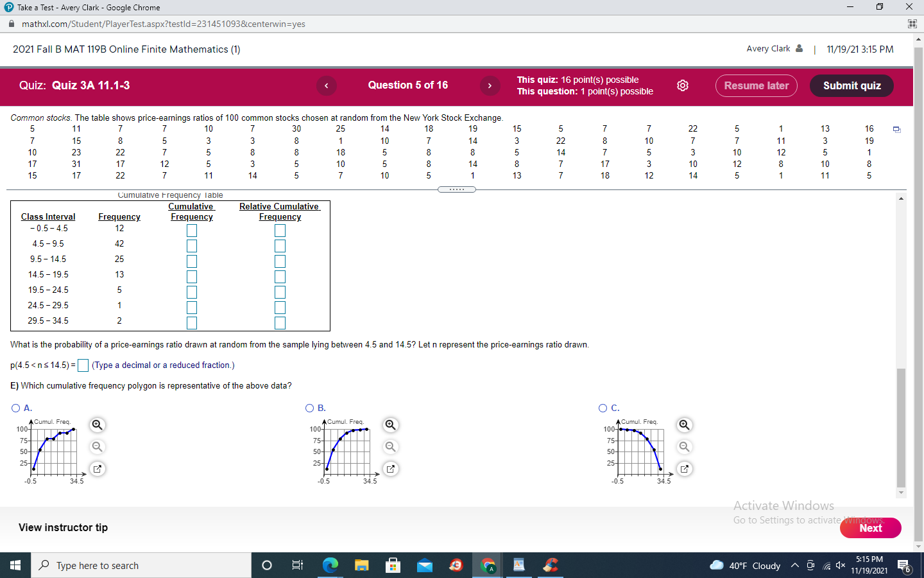
Task: Open Task View in taskbar
Action: pyautogui.click(x=298, y=565)
